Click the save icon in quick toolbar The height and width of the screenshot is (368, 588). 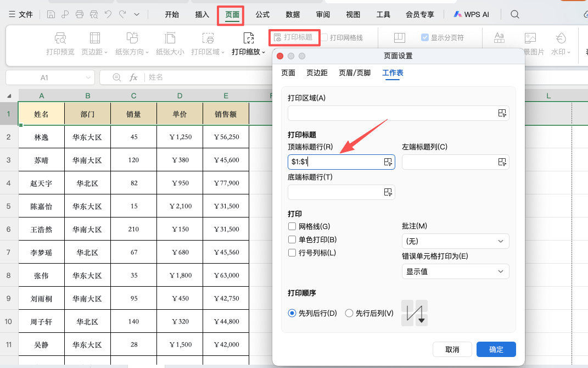point(51,14)
